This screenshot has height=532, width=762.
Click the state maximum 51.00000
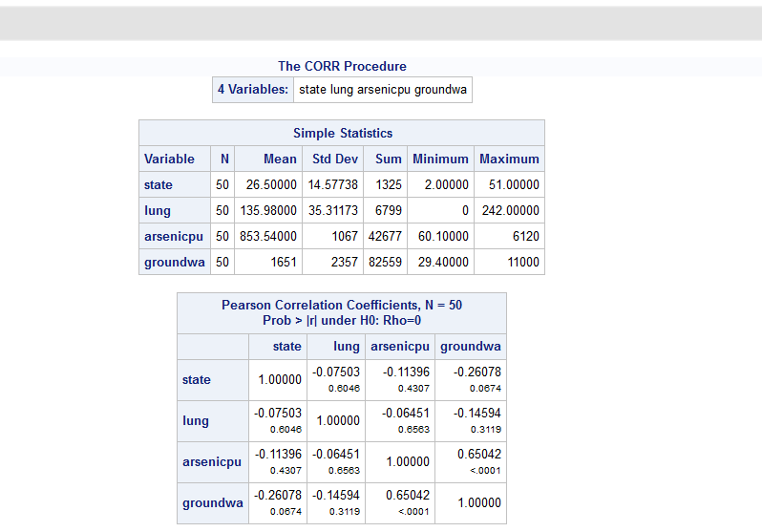[x=514, y=184]
